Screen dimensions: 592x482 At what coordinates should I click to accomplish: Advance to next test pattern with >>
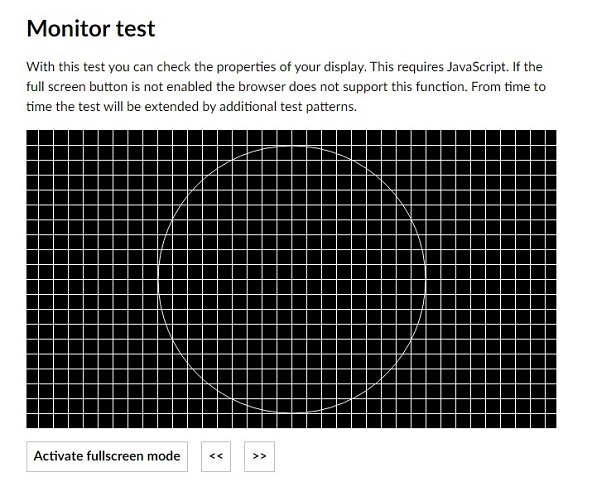(259, 456)
